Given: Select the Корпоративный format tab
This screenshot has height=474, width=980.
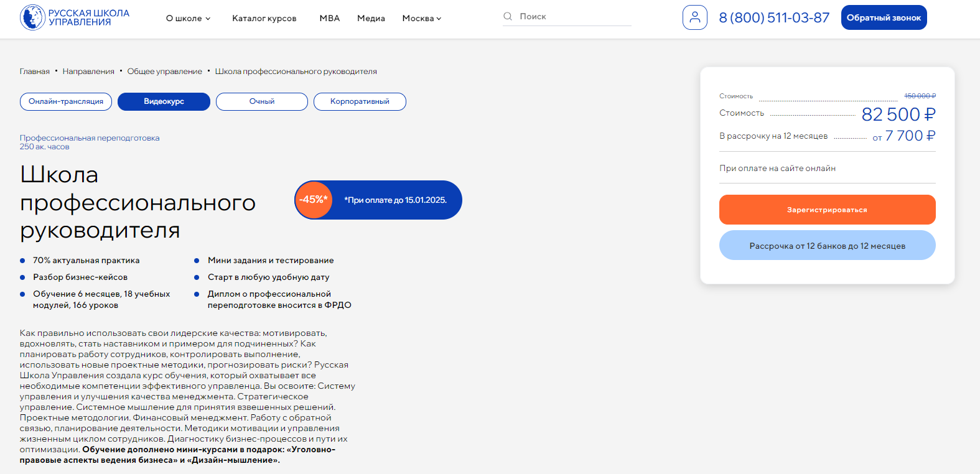Looking at the screenshot, I should (x=360, y=101).
